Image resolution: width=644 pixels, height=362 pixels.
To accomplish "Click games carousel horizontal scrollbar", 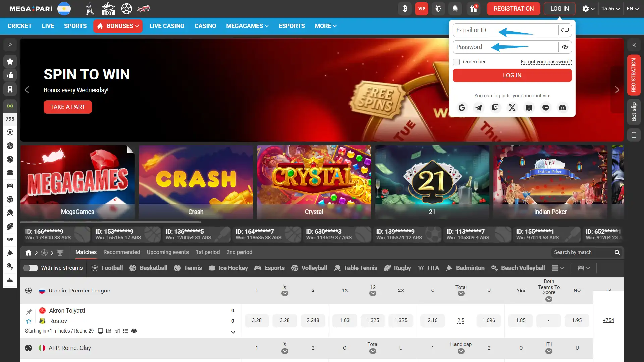I will (111, 222).
